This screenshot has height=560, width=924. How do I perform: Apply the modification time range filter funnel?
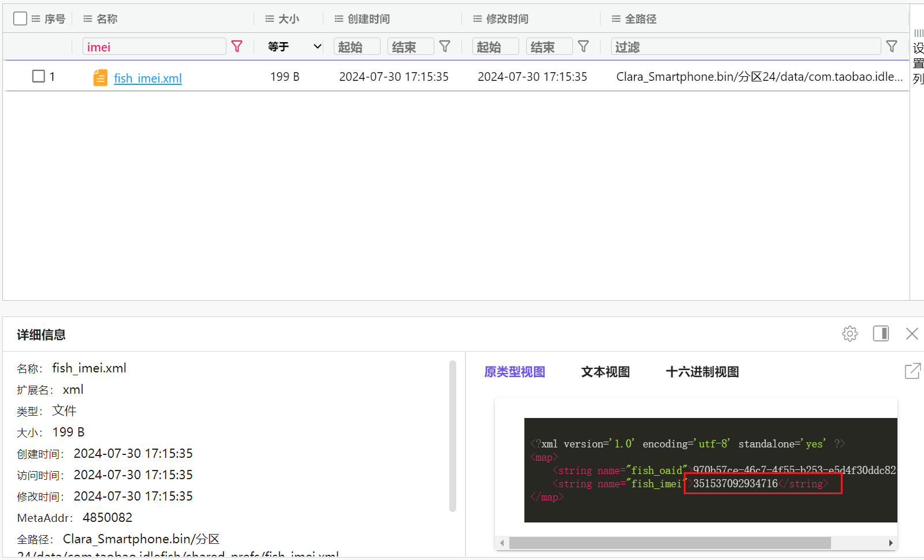[x=583, y=46]
